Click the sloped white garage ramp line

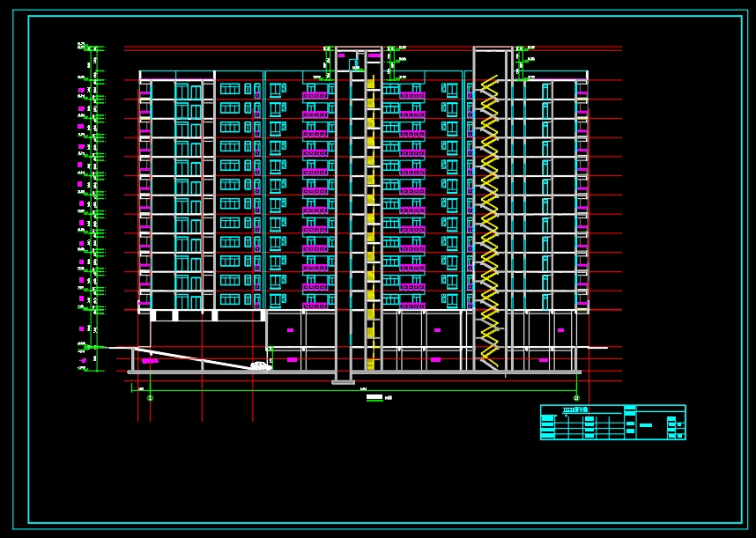point(193,357)
